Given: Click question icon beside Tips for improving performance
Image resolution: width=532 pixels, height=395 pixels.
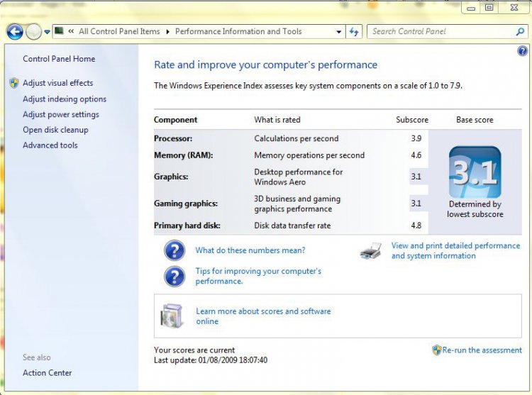Looking at the screenshot, I should [174, 277].
